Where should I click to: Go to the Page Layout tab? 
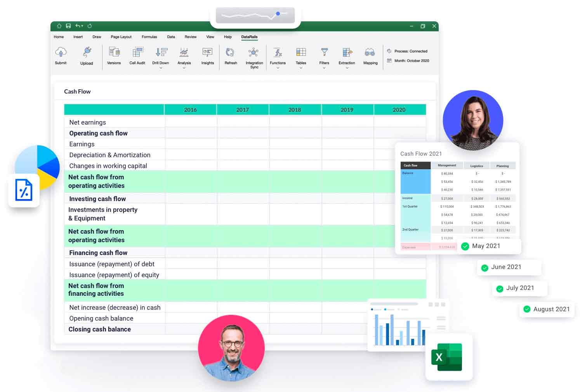[x=121, y=37]
